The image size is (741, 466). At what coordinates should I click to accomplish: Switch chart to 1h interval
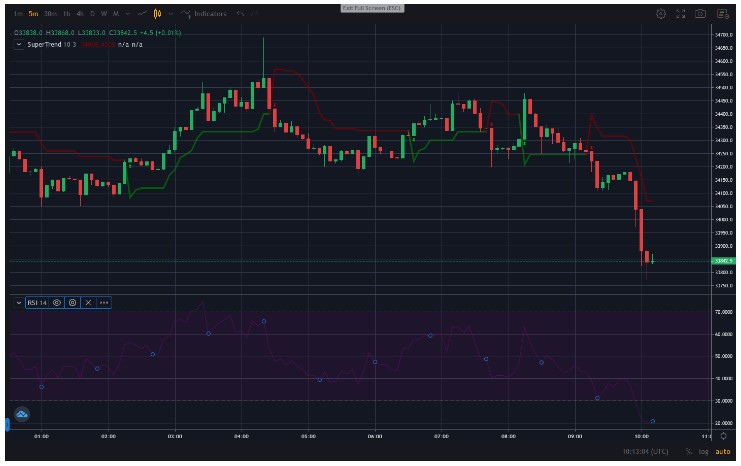pyautogui.click(x=67, y=14)
